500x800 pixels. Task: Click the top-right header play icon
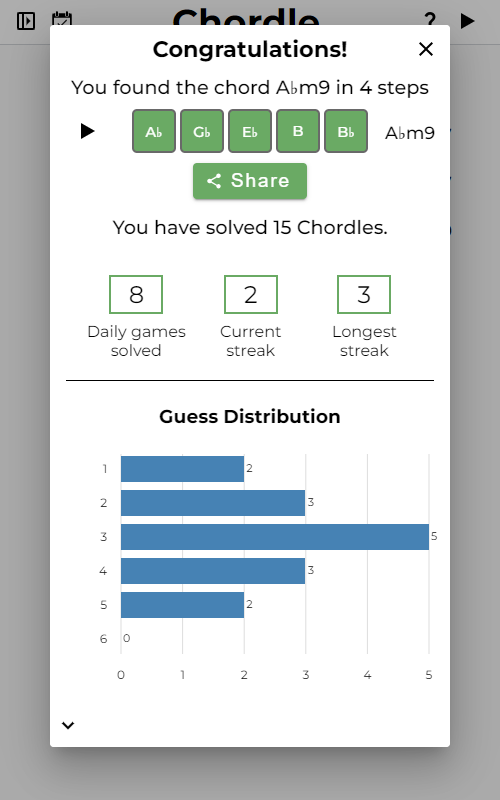467,21
